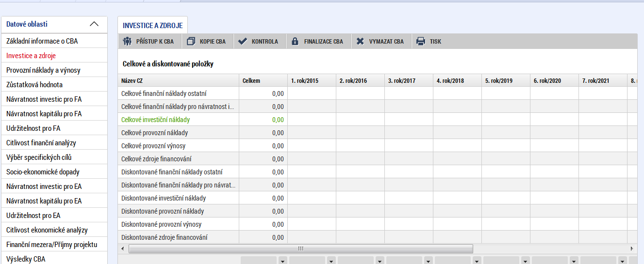Select row Diskontované provozní náklady
The height and width of the screenshot is (264, 644).
point(377,211)
